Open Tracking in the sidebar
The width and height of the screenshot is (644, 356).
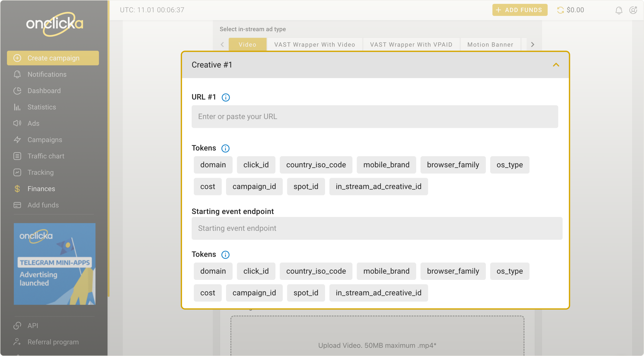tap(40, 172)
